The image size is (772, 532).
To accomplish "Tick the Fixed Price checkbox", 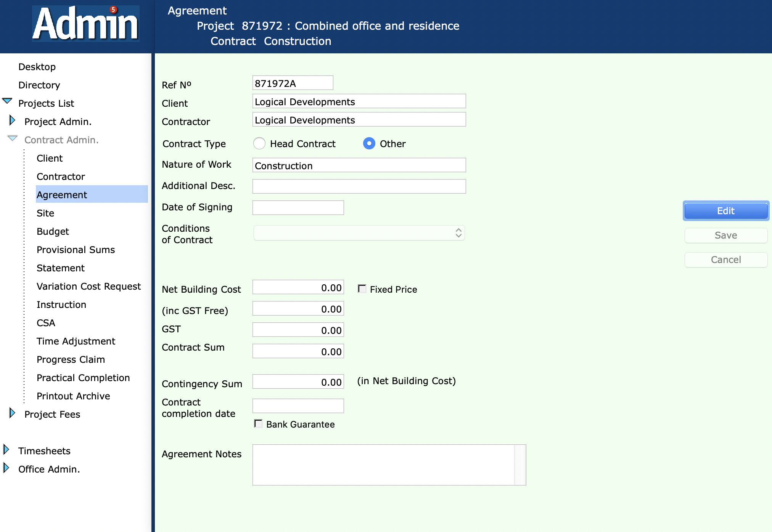I will tap(362, 289).
